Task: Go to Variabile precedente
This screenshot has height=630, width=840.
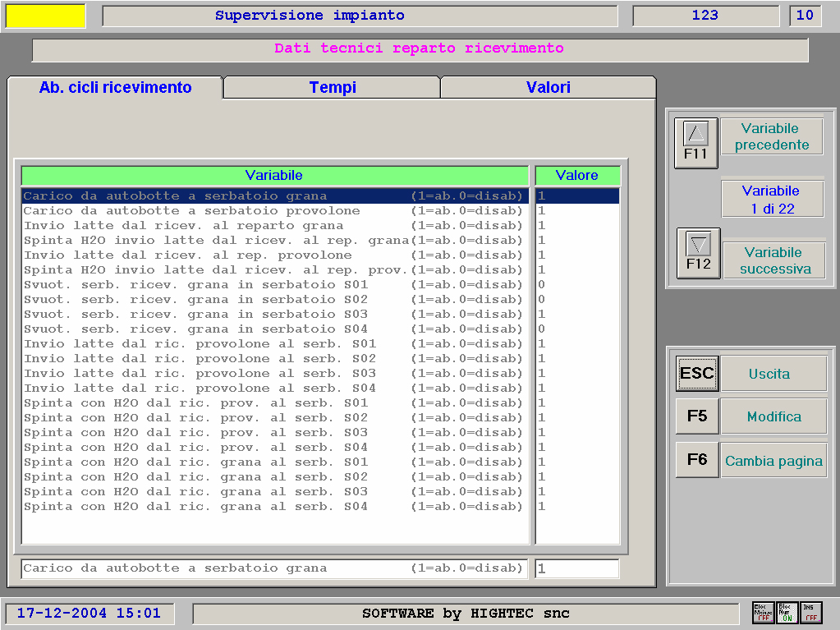Action: (x=771, y=136)
